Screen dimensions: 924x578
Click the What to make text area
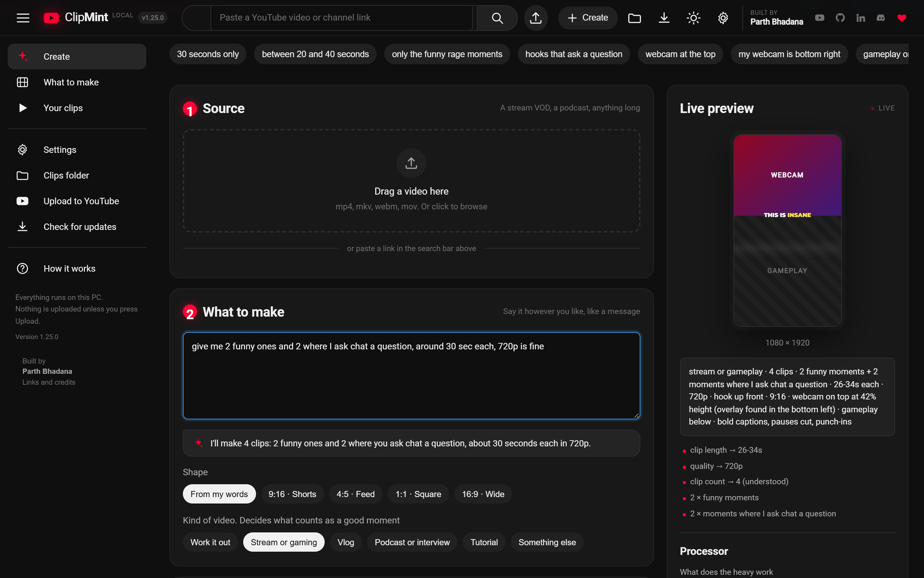(411, 375)
